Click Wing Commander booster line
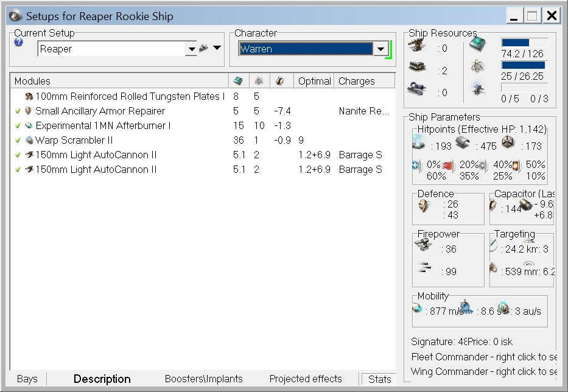The height and width of the screenshot is (392, 568). pos(484,371)
